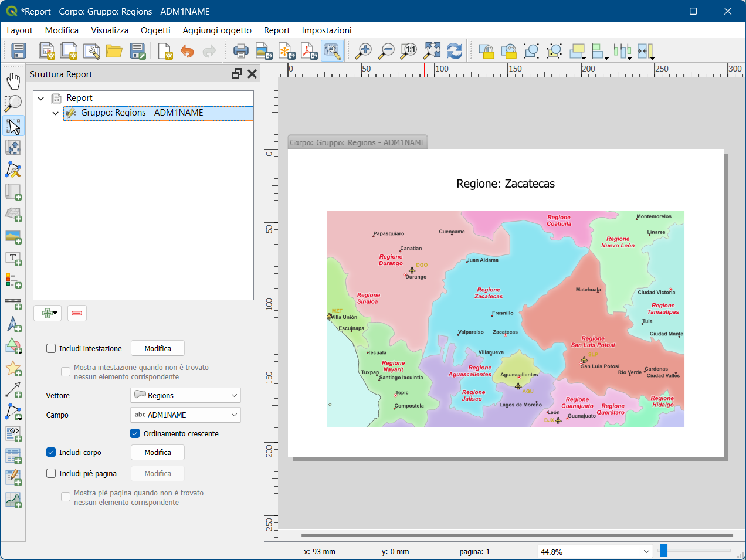This screenshot has width=746, height=560.
Task: Zoom to full layout extent
Action: tap(432, 51)
